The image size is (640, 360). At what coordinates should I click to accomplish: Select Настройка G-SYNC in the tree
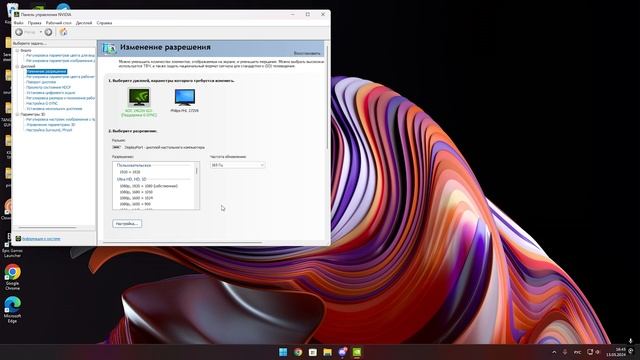42,103
